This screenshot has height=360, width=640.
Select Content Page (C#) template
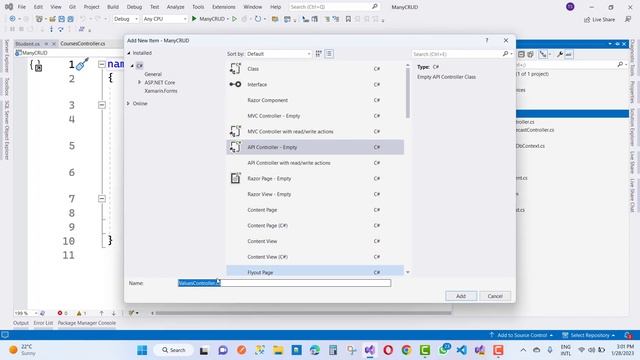pos(315,225)
